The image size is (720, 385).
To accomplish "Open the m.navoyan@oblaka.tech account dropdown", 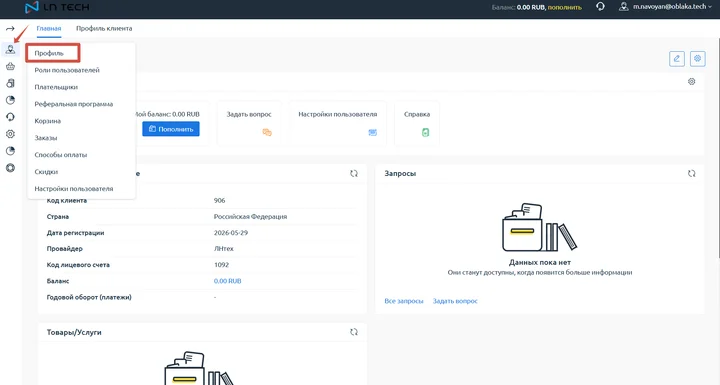I will point(673,7).
